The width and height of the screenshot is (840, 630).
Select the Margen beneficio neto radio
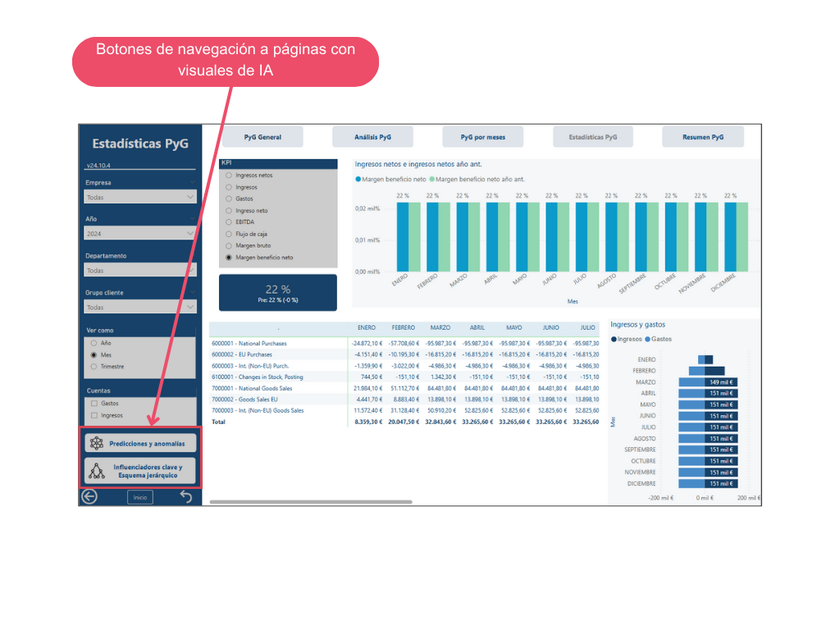coord(229,258)
